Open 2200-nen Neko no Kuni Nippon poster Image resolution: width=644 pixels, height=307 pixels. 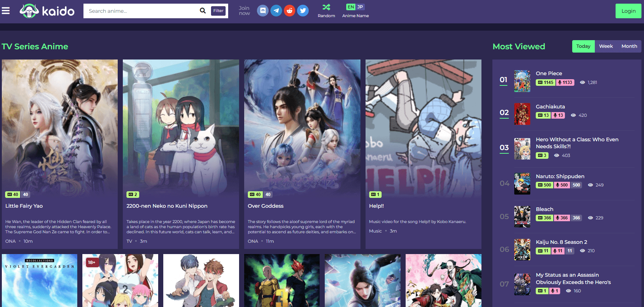coord(181,129)
